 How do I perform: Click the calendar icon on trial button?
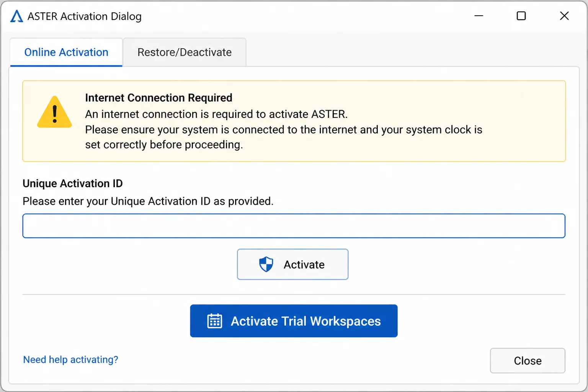pos(215,321)
